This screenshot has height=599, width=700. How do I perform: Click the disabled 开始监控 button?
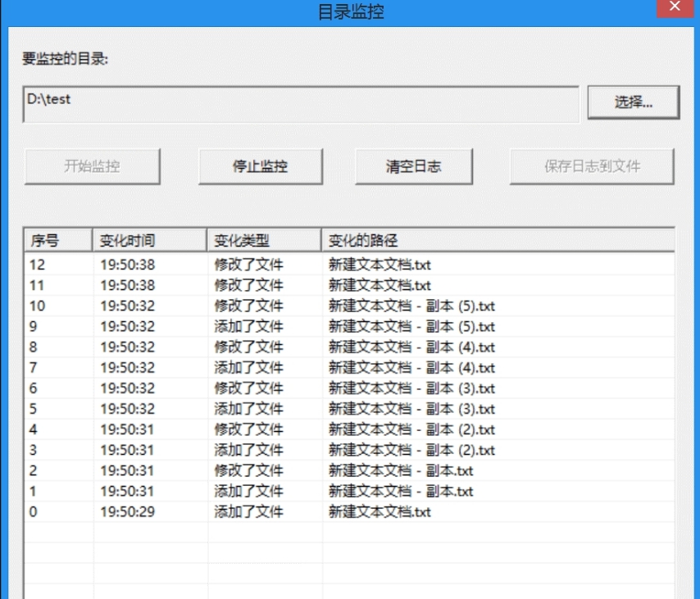pos(92,166)
